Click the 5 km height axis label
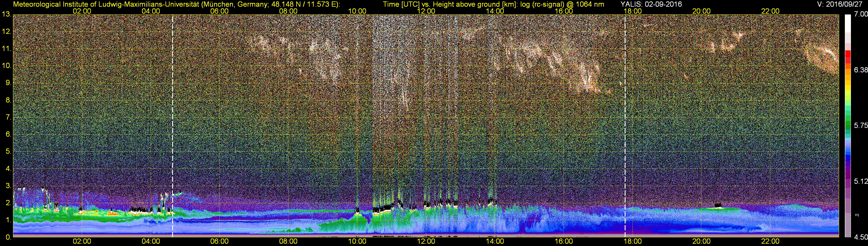 8,152
